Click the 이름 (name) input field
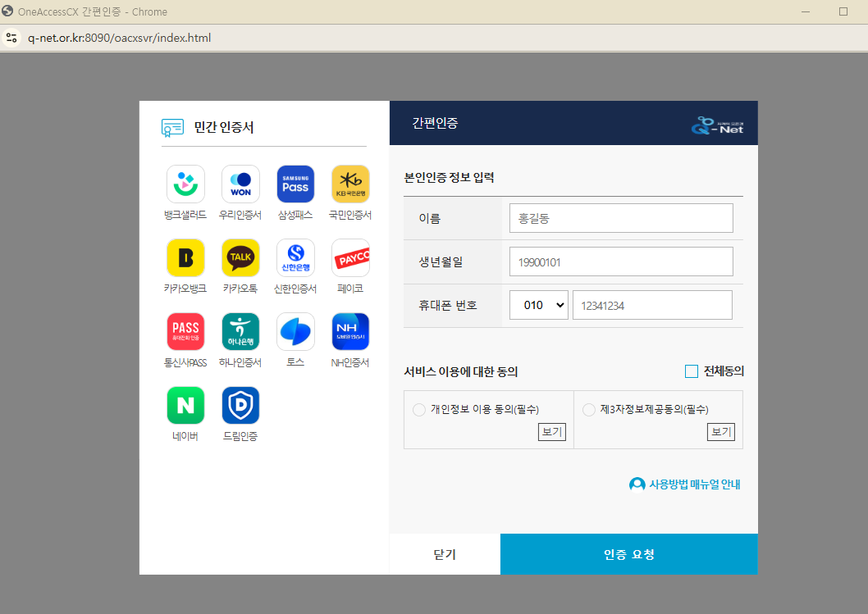The height and width of the screenshot is (614, 868). pos(621,218)
